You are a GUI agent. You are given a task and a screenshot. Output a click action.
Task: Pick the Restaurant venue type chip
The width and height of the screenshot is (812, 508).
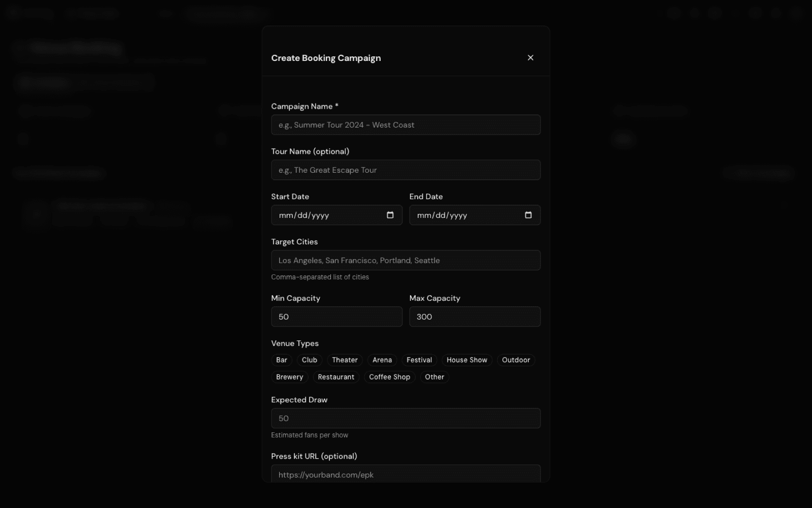point(336,377)
